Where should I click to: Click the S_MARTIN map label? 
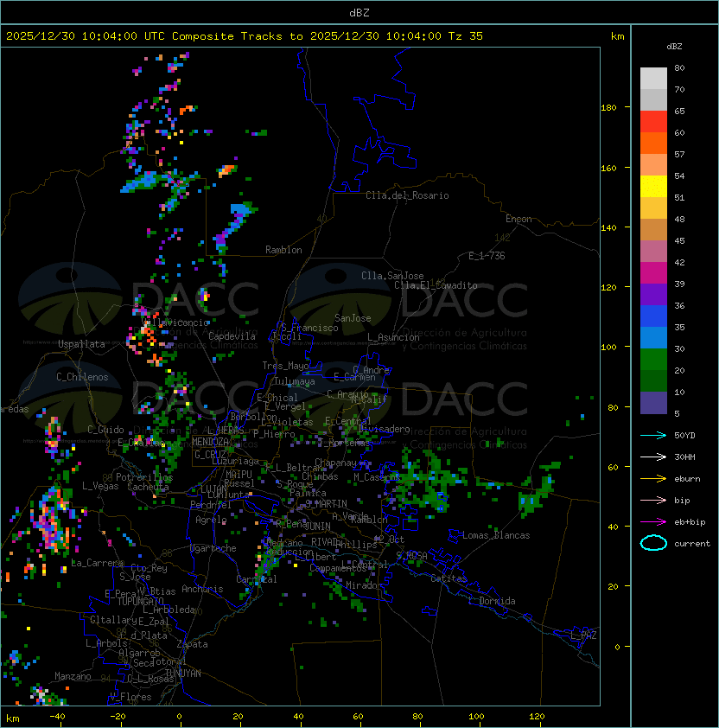click(x=326, y=504)
